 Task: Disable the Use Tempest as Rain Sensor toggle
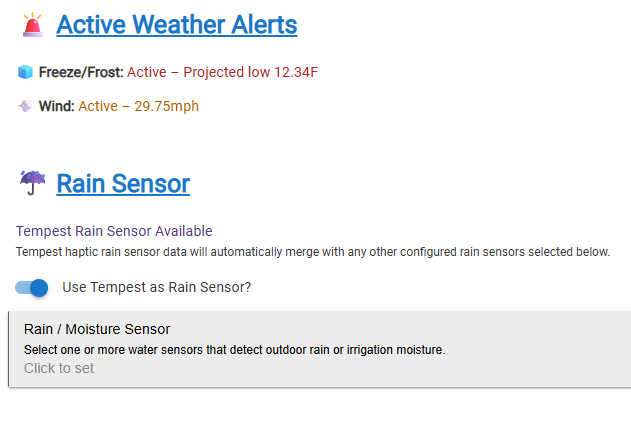32,288
